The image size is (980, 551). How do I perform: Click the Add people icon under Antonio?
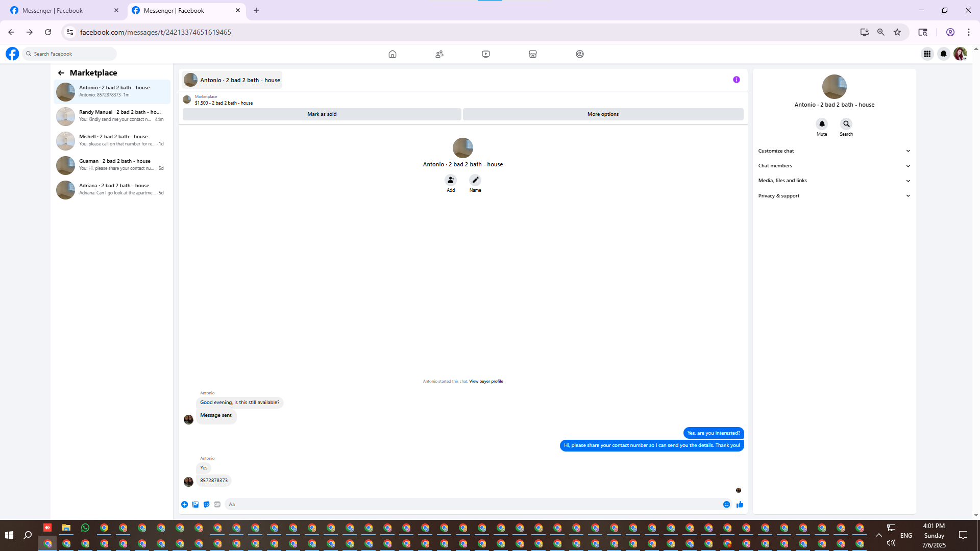point(451,180)
